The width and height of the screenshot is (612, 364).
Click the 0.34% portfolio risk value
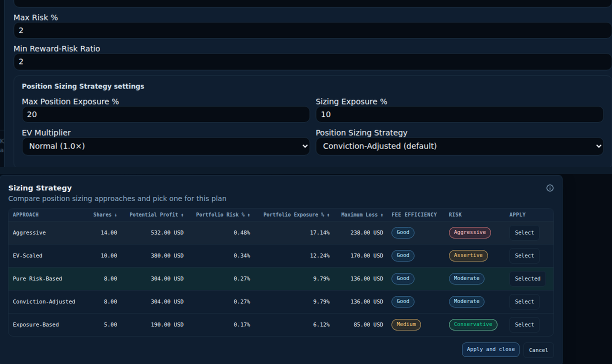(x=242, y=255)
